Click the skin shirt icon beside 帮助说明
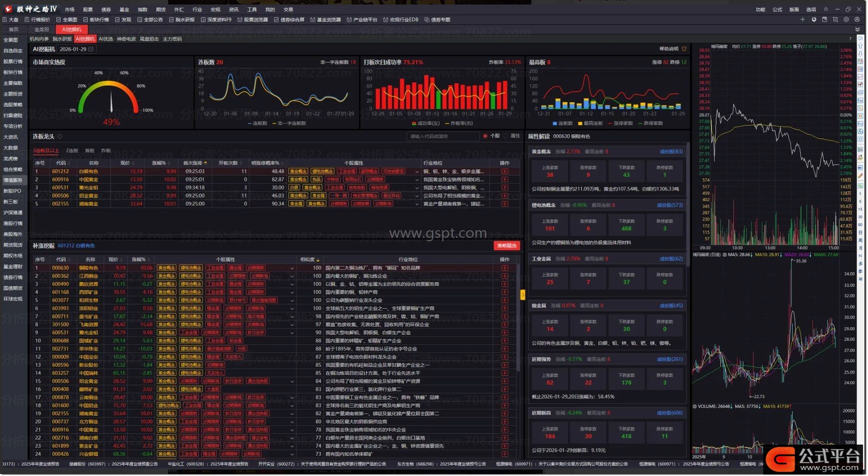Screen dimensions: 868x476 [684, 49]
